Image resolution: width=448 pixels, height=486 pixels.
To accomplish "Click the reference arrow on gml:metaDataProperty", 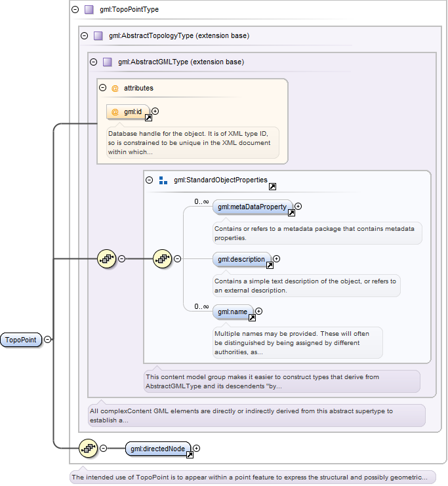I will pyautogui.click(x=291, y=213).
